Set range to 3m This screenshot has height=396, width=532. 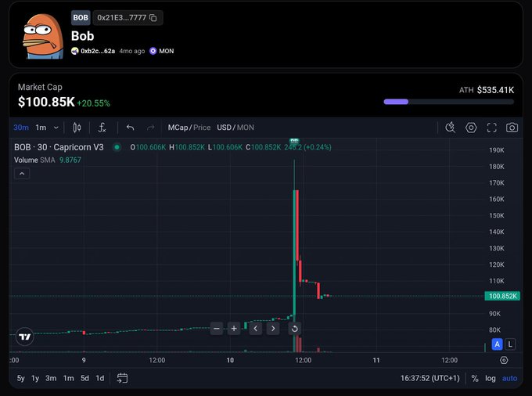51,378
